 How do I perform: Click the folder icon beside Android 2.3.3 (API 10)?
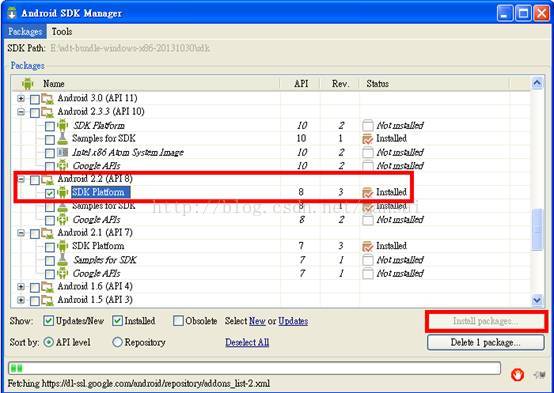(x=47, y=112)
